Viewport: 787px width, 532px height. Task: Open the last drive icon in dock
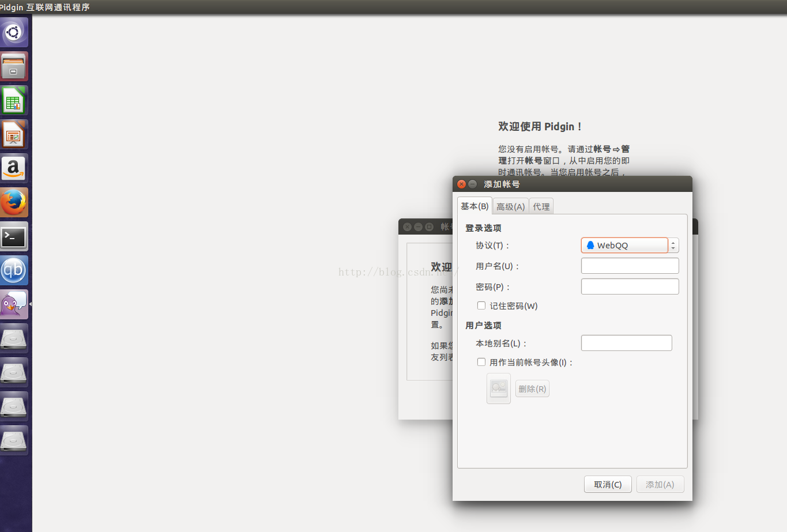pos(14,440)
